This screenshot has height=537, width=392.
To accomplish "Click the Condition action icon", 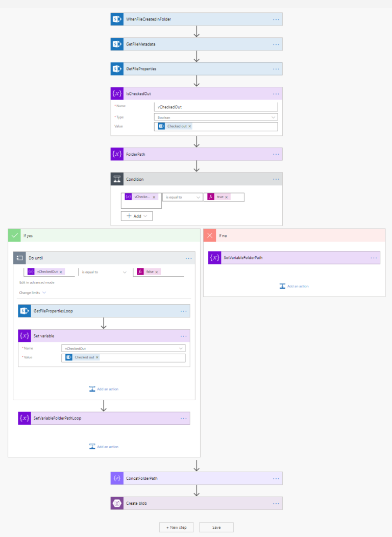I will 117,179.
